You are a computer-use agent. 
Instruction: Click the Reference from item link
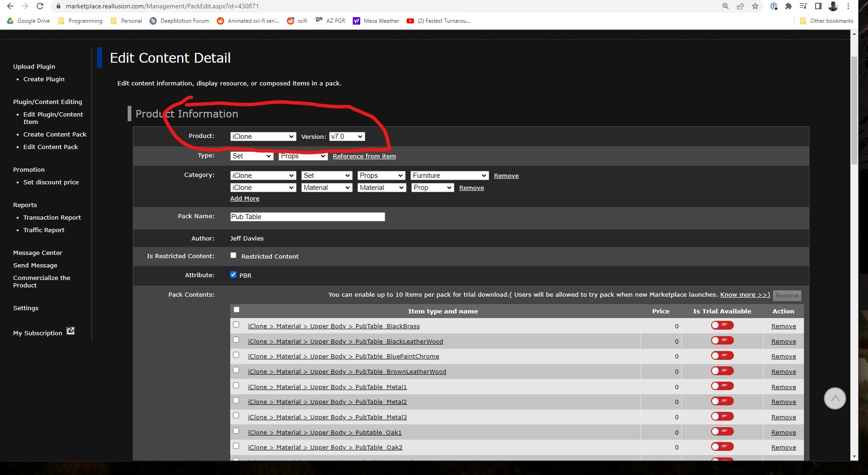tap(364, 156)
